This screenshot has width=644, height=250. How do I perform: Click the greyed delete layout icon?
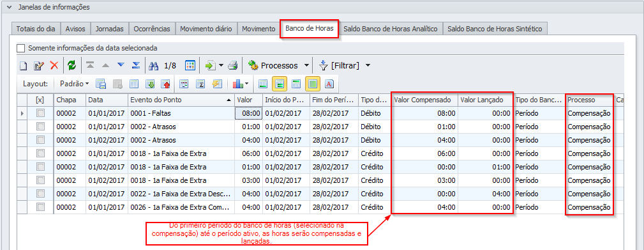point(118,84)
